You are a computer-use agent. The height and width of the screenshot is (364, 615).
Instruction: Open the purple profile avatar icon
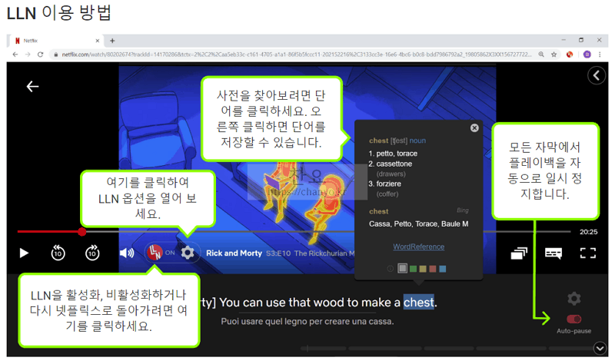click(587, 55)
